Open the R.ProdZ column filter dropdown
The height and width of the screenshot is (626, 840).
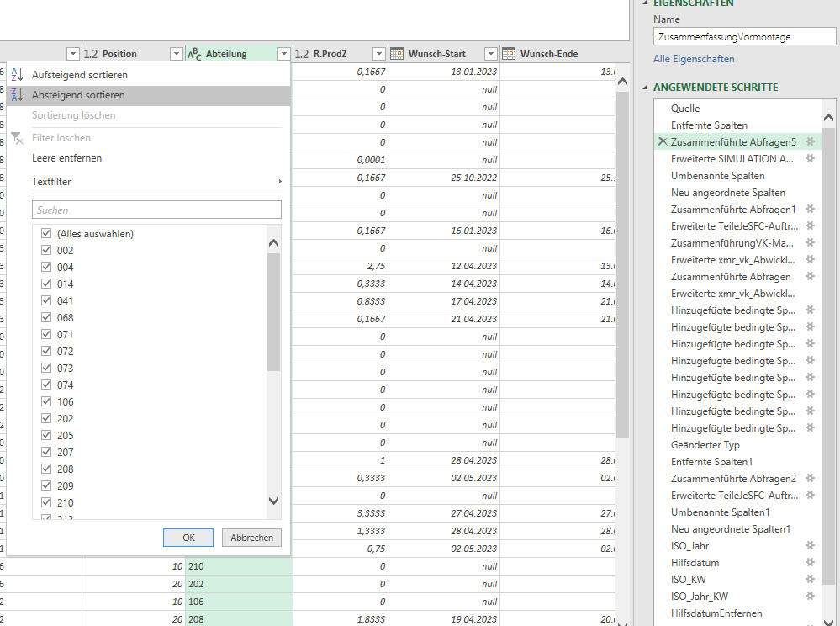tap(378, 54)
